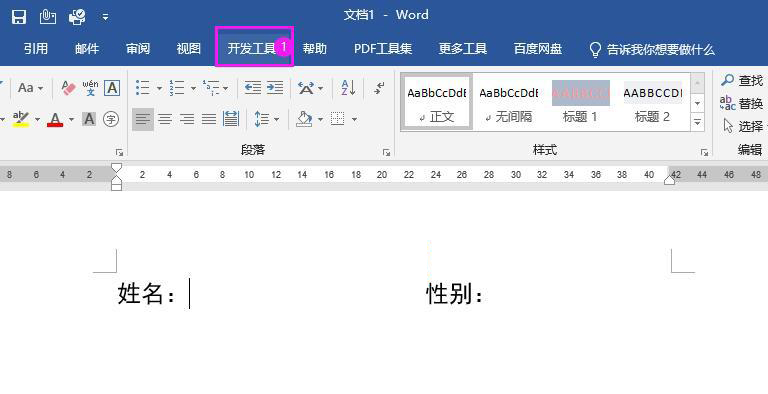The image size is (768, 394).
Task: Click the 选择 select button
Action: tap(744, 126)
